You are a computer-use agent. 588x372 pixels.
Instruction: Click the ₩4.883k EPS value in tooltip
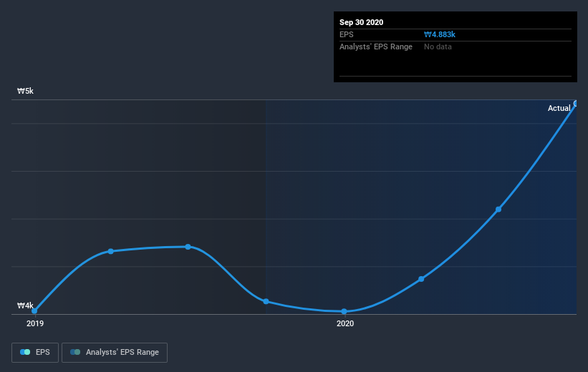click(440, 34)
